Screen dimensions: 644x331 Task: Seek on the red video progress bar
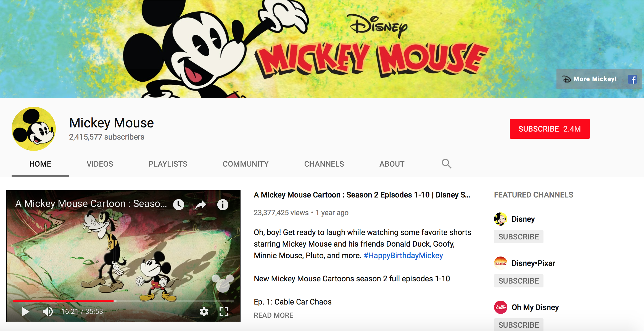[x=123, y=301]
